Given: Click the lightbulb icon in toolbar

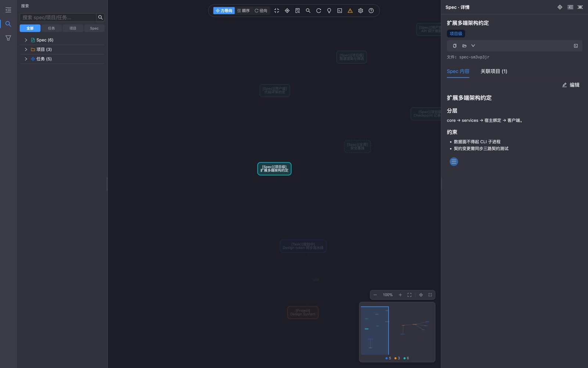Looking at the screenshot, I should pyautogui.click(x=329, y=11).
